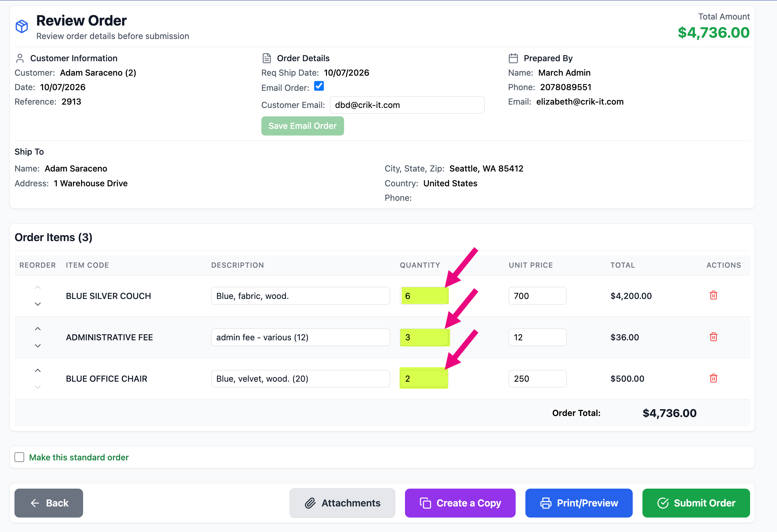
Task: Move BLUE SILVER COUCH down
Action: tap(38, 304)
